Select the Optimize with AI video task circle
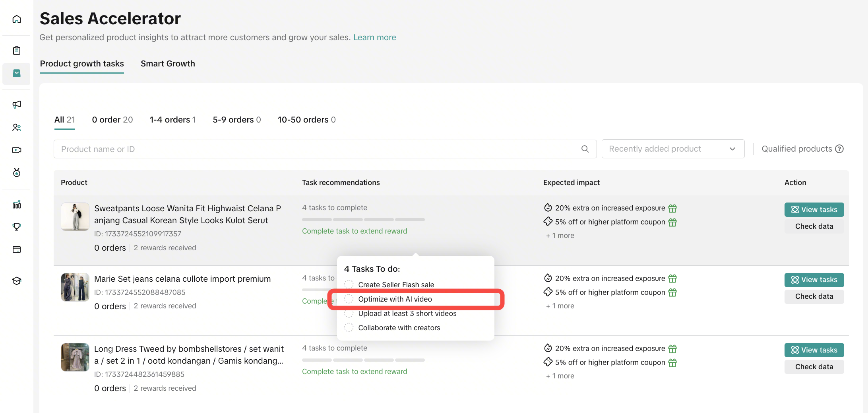868x413 pixels. (349, 299)
